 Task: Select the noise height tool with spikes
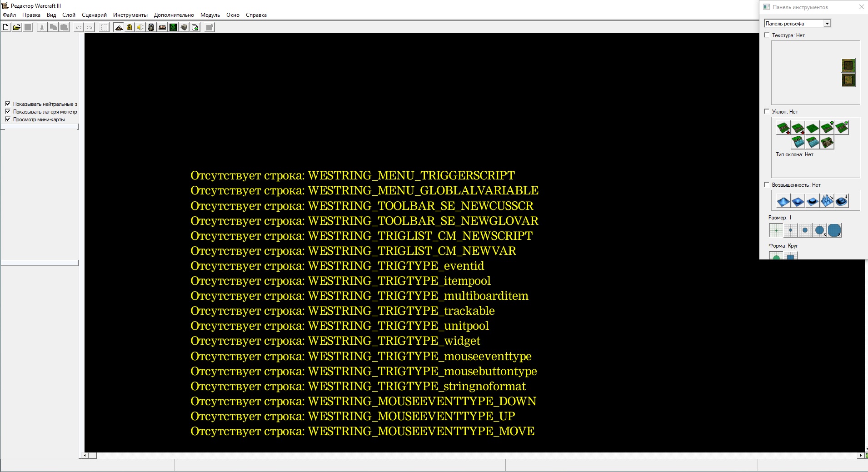pyautogui.click(x=827, y=201)
